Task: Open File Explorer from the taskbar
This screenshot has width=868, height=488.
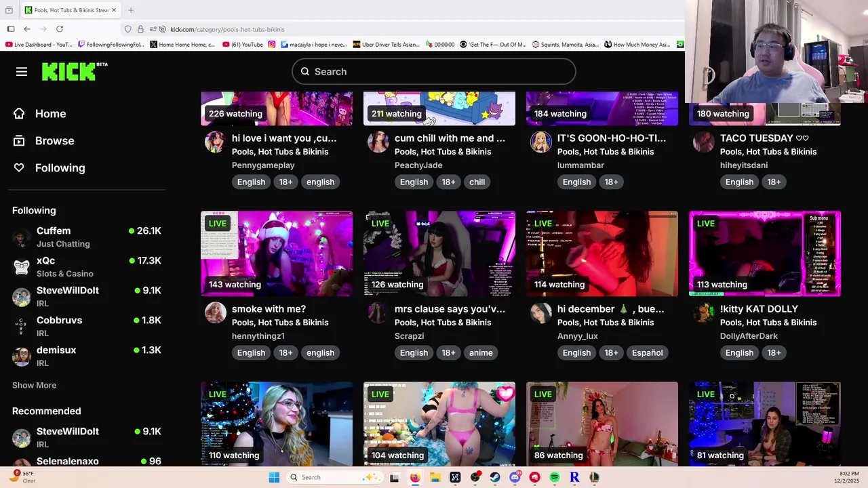Action: pos(435,477)
